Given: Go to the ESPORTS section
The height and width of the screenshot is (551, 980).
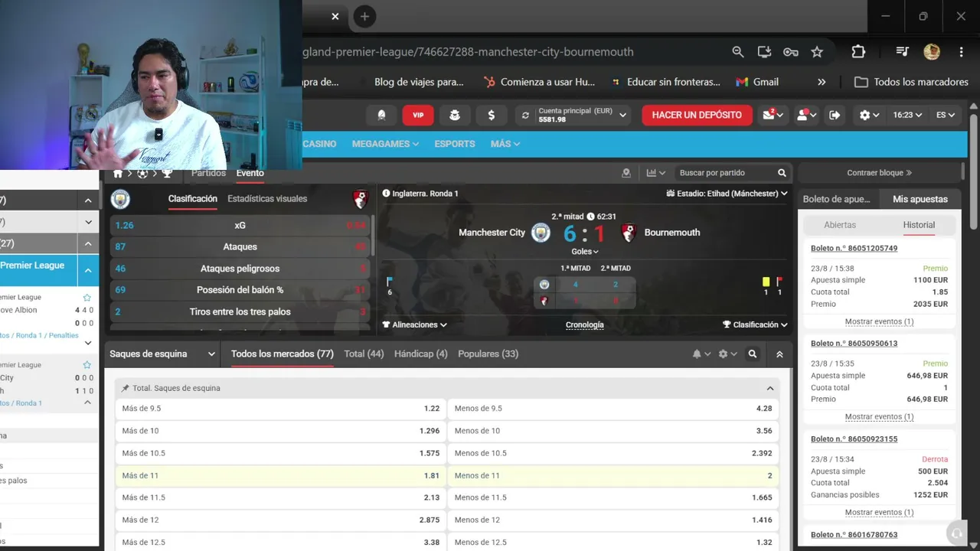Looking at the screenshot, I should (455, 144).
